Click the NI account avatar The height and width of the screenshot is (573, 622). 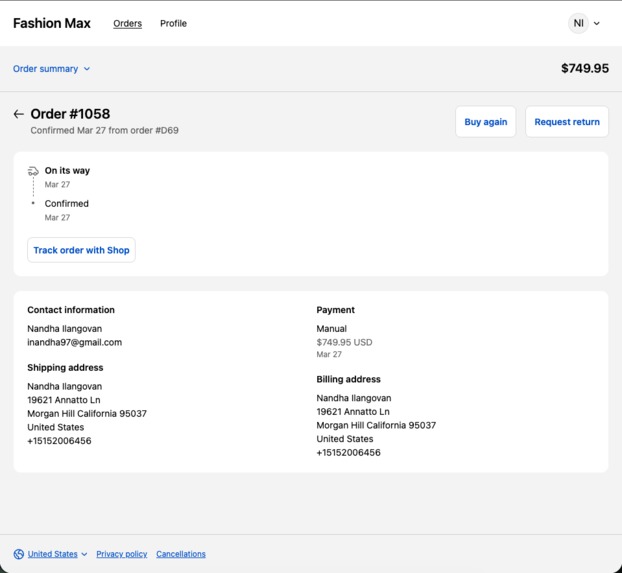[578, 23]
